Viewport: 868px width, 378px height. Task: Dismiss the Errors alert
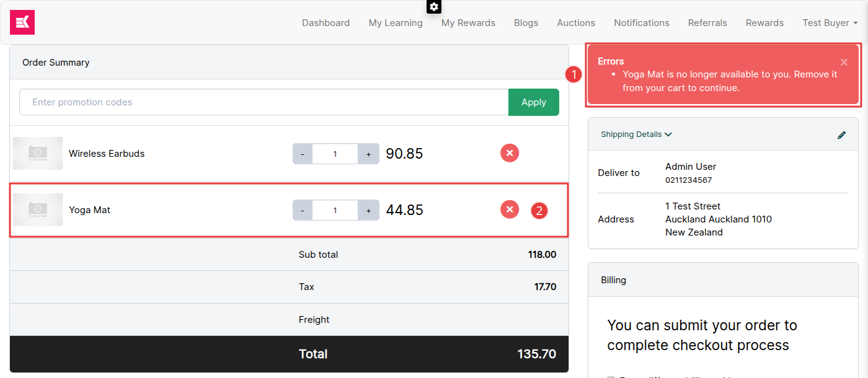tap(844, 62)
